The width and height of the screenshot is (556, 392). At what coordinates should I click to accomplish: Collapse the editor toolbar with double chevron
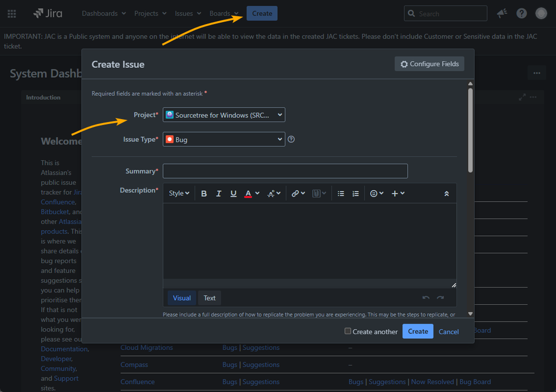coord(446,193)
